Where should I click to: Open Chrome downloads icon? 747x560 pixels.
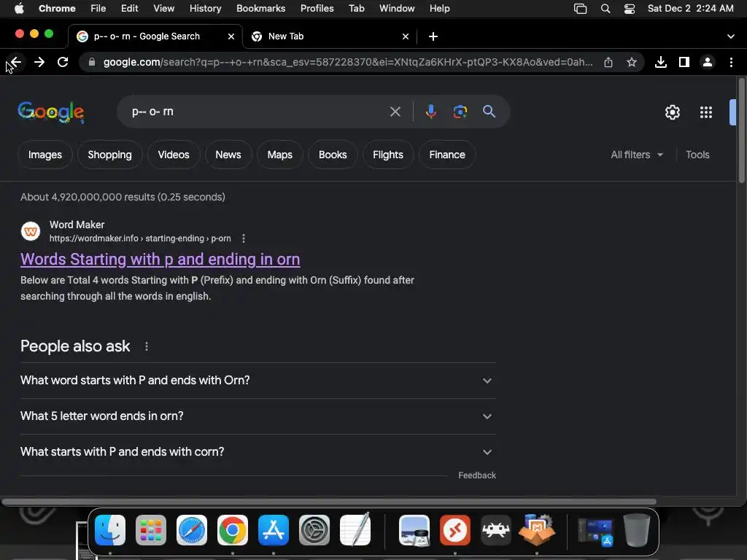tap(661, 62)
